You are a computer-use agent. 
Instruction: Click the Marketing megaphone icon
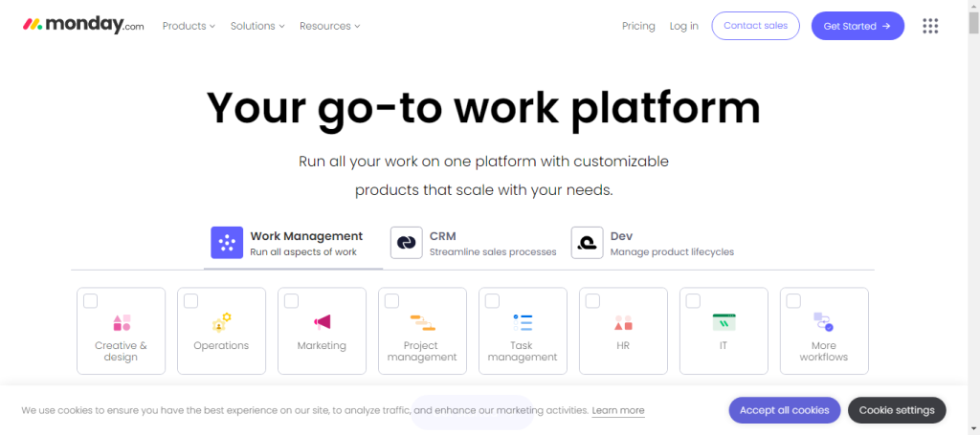pos(322,322)
